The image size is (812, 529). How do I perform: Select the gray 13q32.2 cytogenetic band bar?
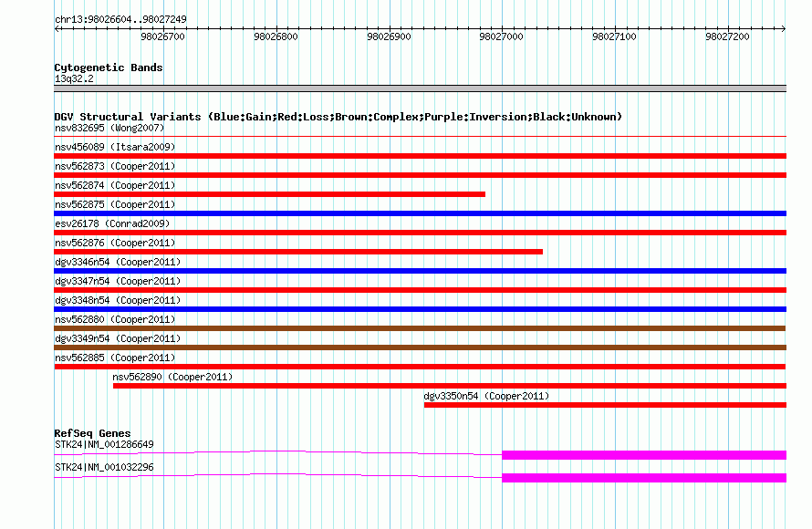point(420,88)
